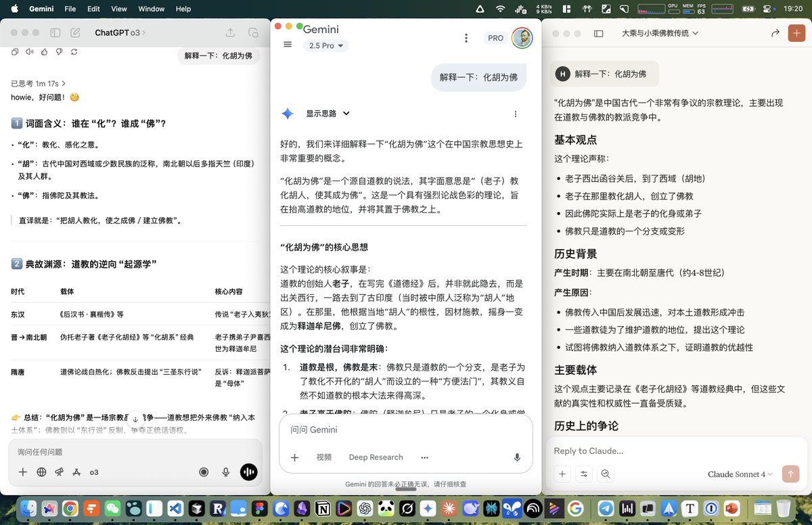This screenshot has width=812, height=525.
Task: Open Gemini three-dot options in header
Action: (x=466, y=38)
